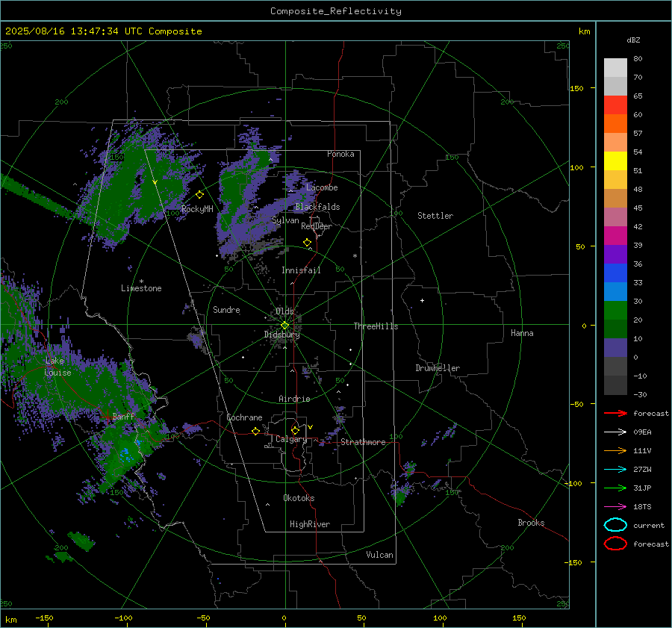
Task: Select the white 09EA arrow legend icon
Action: click(615, 432)
